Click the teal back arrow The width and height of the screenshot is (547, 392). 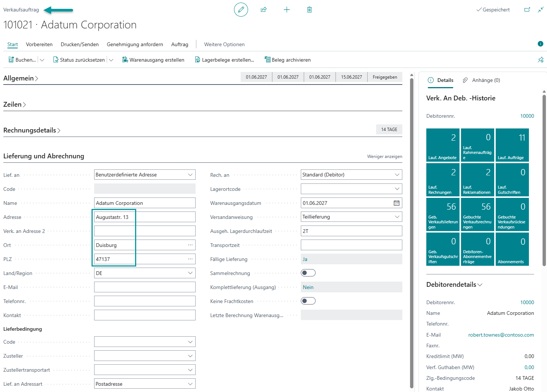pos(58,10)
